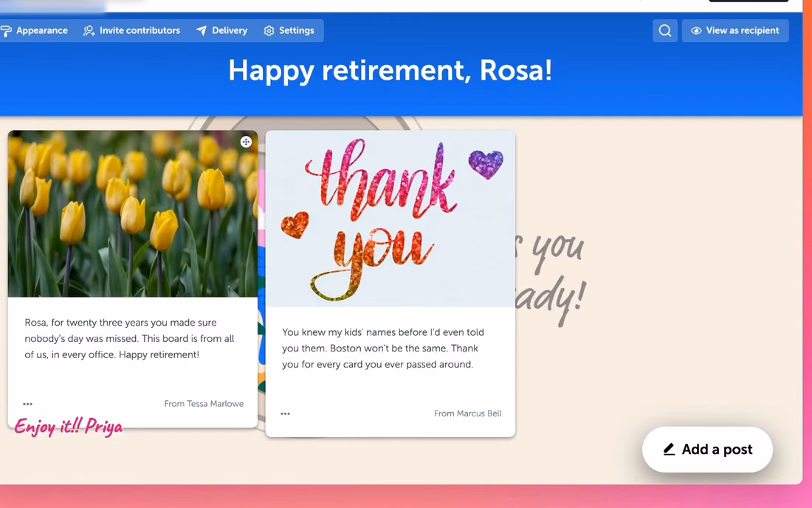Click the 'From Marcus Bell' signature
812x508 pixels.
467,413
